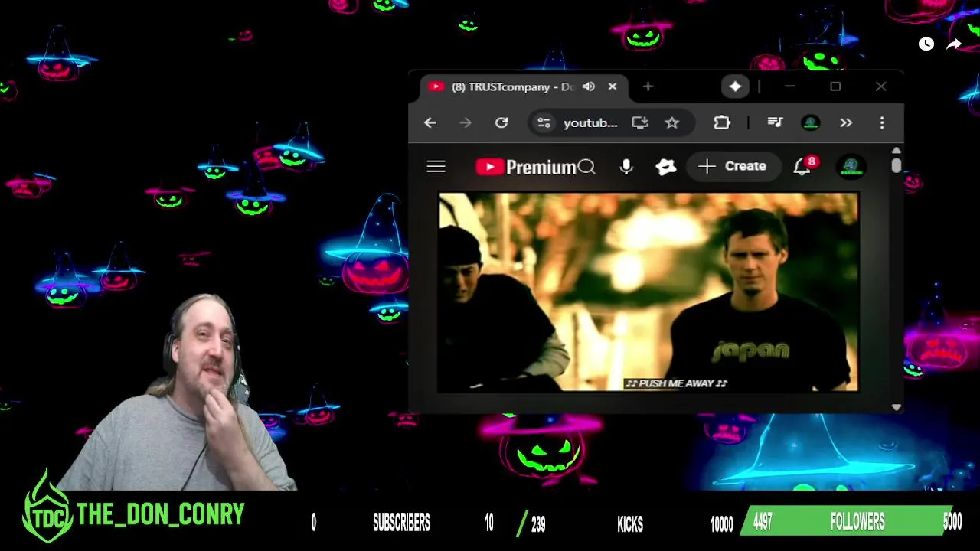
Task: Click the THE_DON_CONRY channel name text
Action: point(161,515)
